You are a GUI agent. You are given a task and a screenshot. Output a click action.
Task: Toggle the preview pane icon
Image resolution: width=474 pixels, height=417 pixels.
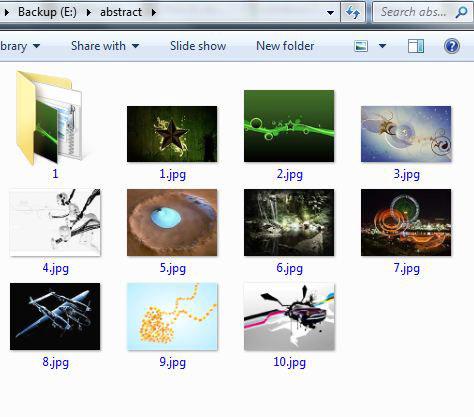click(x=416, y=46)
